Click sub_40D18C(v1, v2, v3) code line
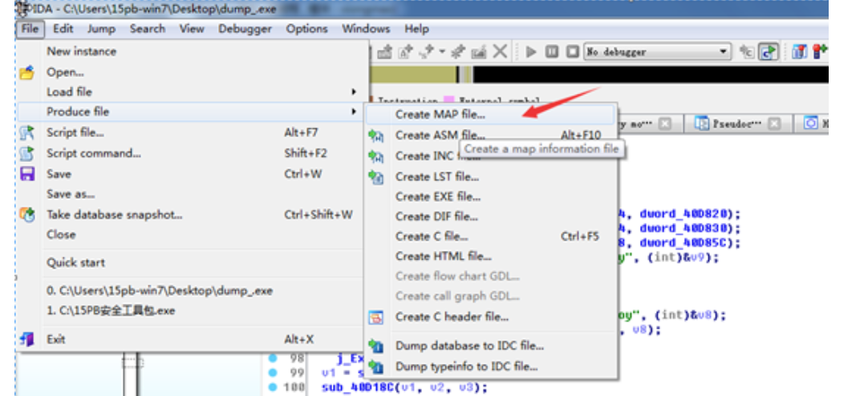This screenshot has height=396, width=868. click(x=404, y=388)
